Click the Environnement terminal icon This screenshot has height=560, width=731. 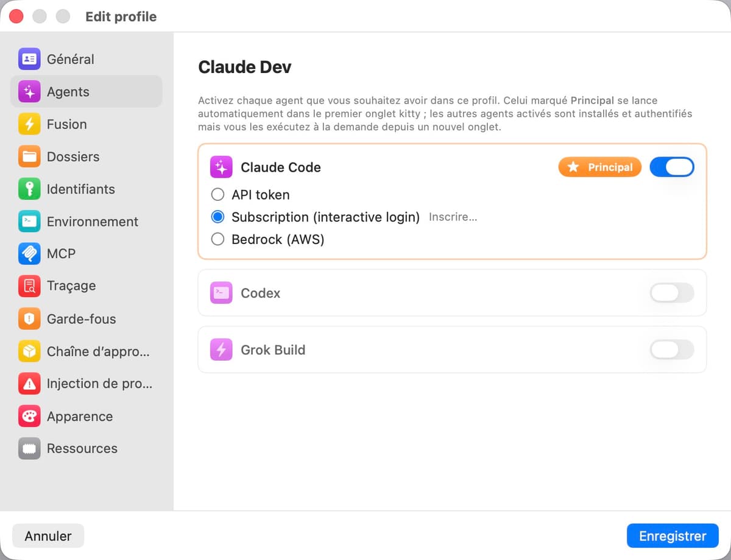coord(29,222)
